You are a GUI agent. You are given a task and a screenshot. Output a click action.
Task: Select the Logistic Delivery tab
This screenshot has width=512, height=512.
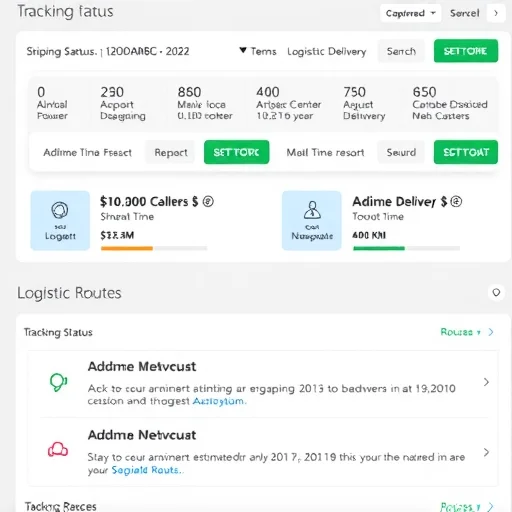point(327,52)
